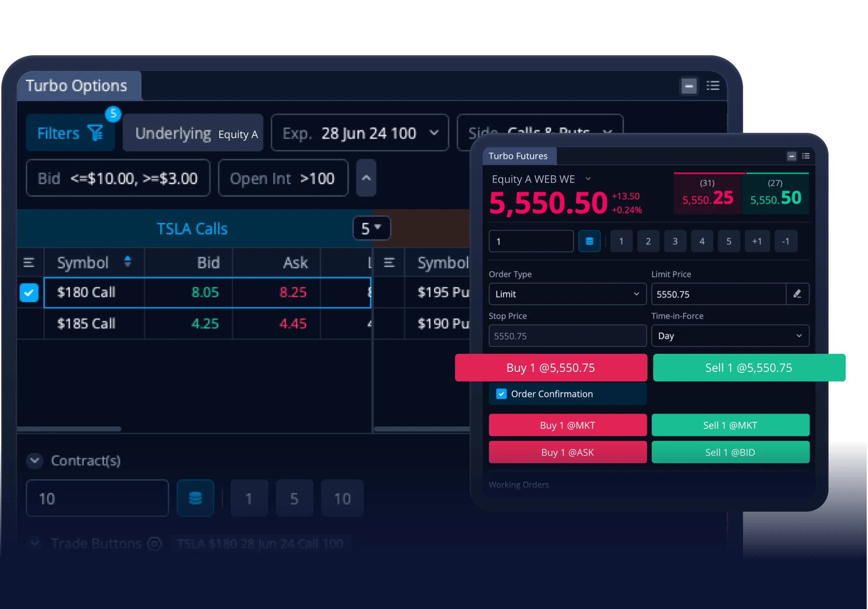
Task: Collapse the Contract(s) section chevron
Action: coord(35,460)
